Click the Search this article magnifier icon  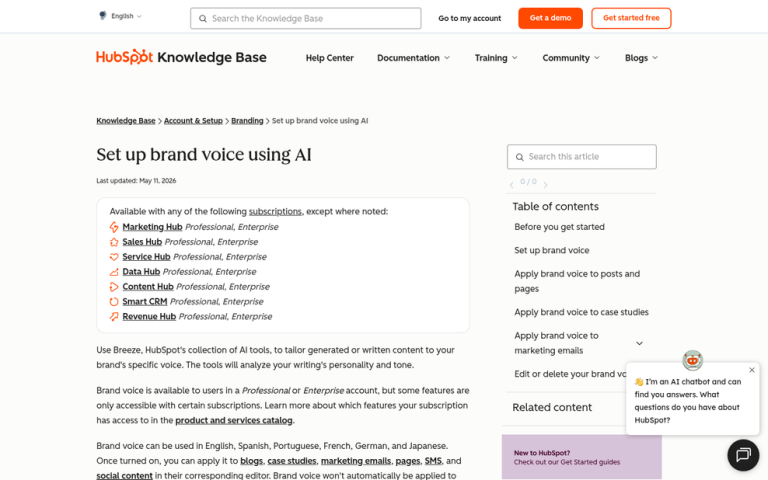click(x=520, y=157)
